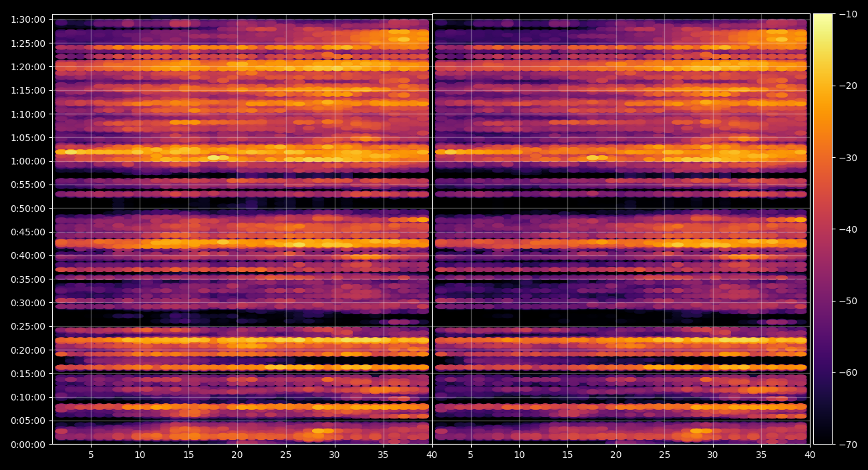This screenshot has height=470, width=868.
Task: Click the −10 colorbar tick label
Action: (x=848, y=14)
